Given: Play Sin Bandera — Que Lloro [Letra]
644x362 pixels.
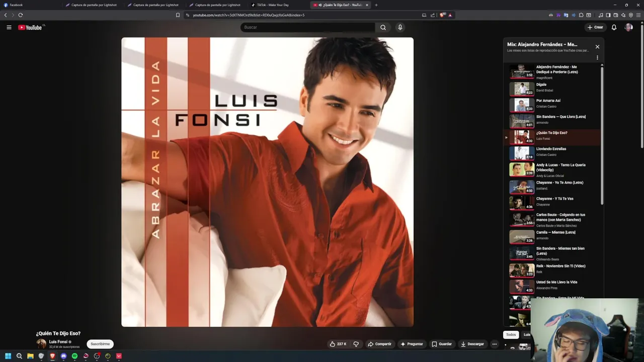Looking at the screenshot, I should coord(553,121).
